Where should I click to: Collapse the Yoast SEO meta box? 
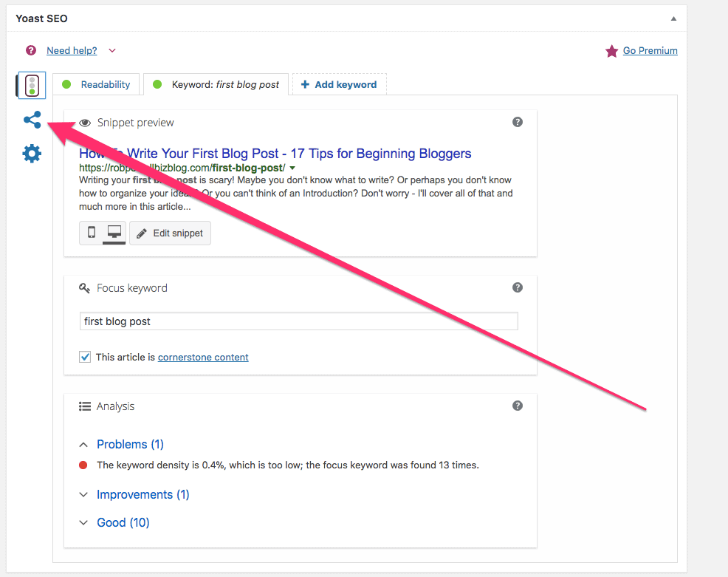coord(673,18)
